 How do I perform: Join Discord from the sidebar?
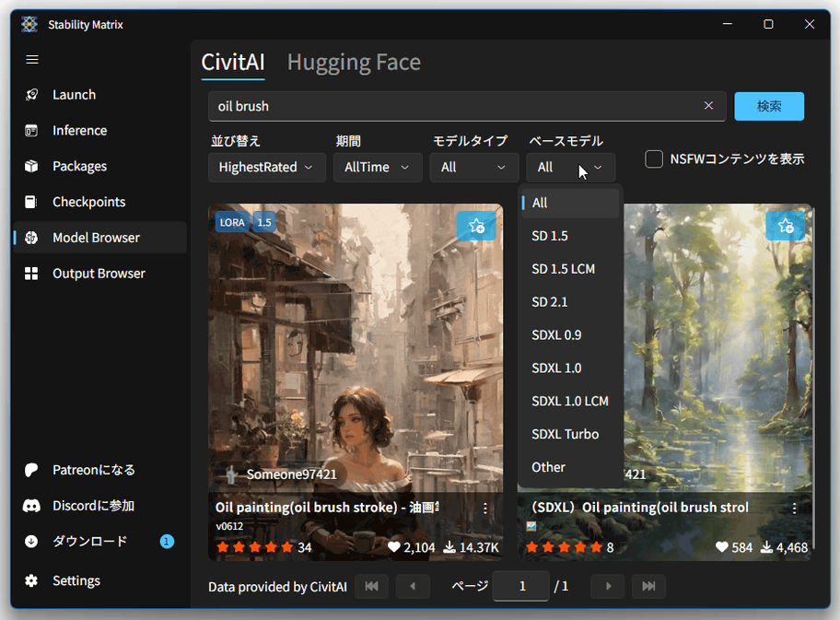point(100,506)
